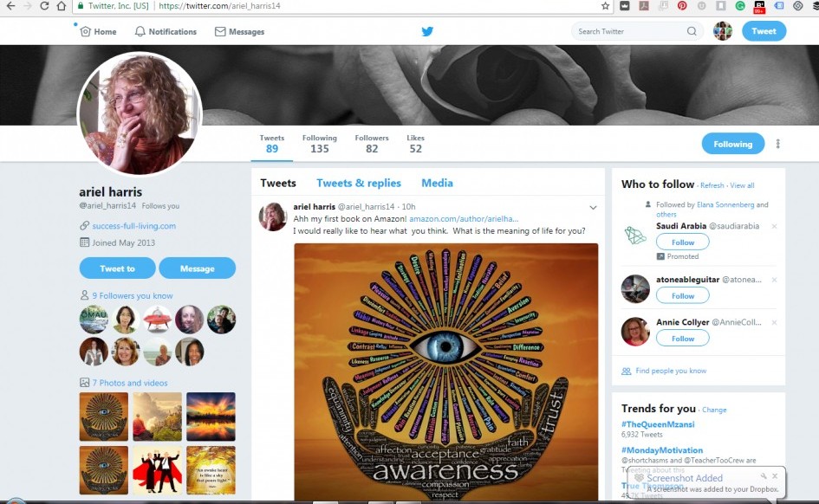
Task: Click Refresh in Who to follow
Action: point(712,185)
